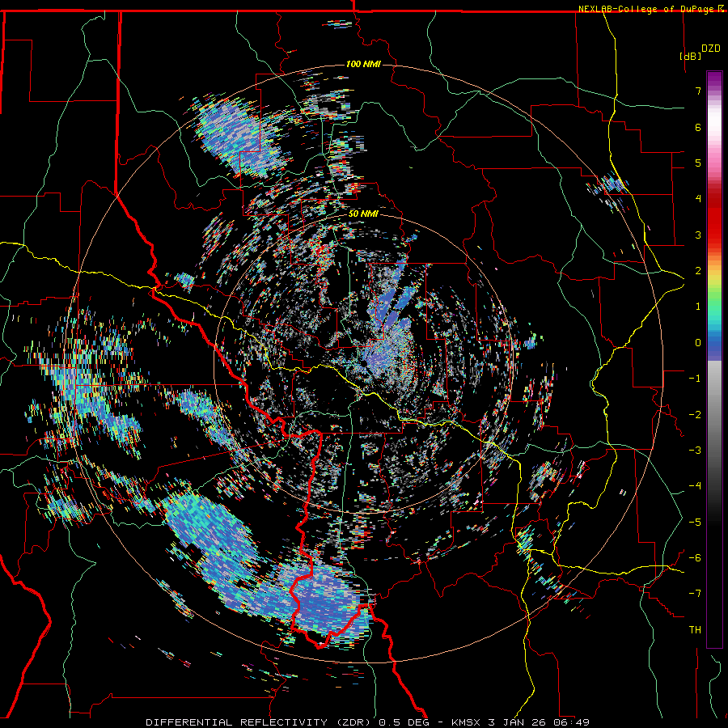Click the legend value 3 label
This screenshot has height=728, width=728.
[x=698, y=235]
